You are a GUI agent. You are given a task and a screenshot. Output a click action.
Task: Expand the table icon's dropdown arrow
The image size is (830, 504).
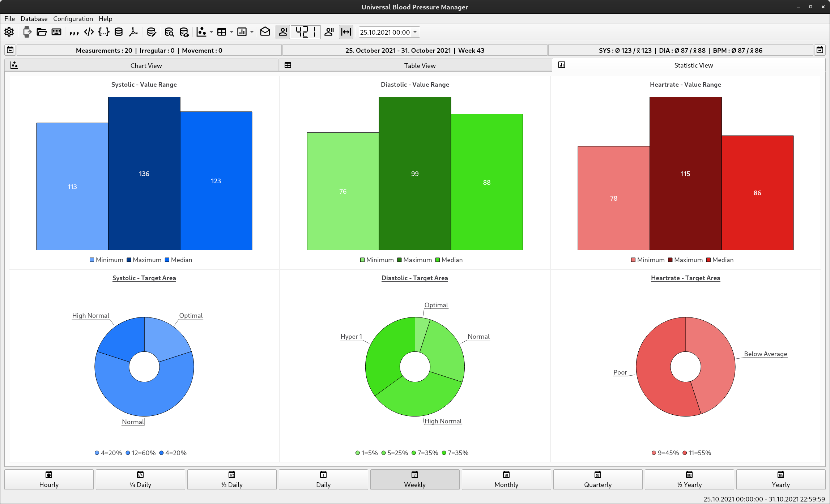tap(232, 33)
